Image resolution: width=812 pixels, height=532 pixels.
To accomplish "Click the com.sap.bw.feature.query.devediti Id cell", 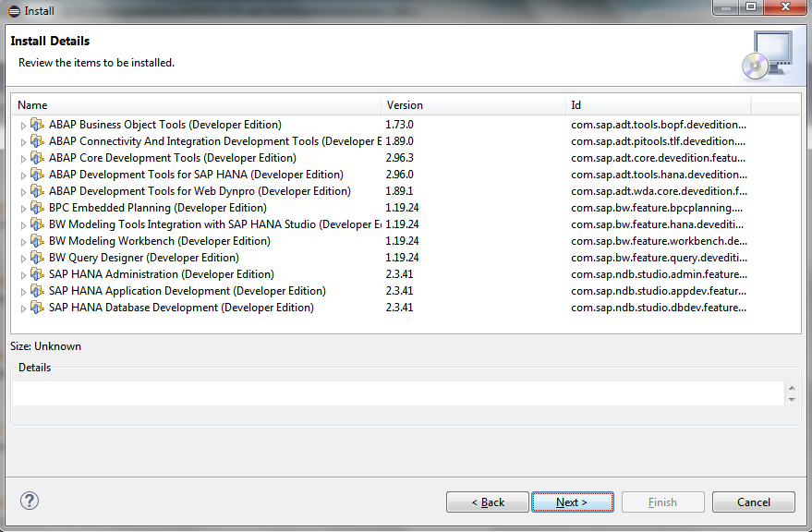I will pyautogui.click(x=659, y=257).
